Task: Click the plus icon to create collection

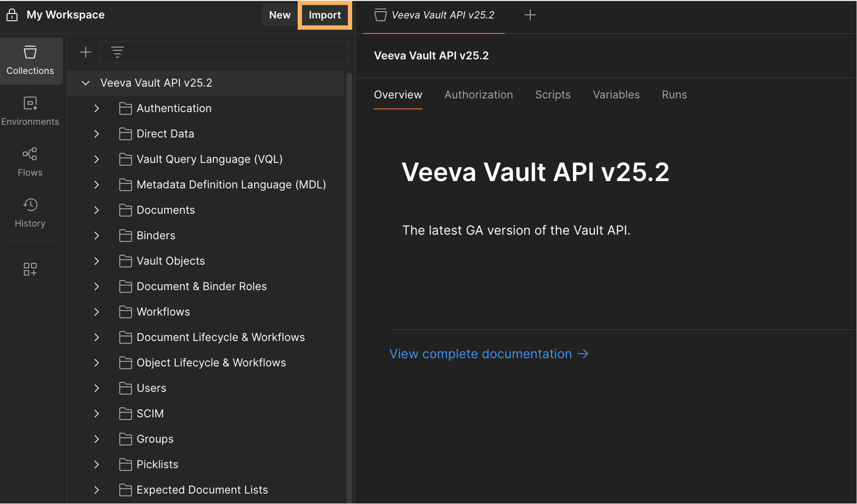Action: tap(85, 52)
